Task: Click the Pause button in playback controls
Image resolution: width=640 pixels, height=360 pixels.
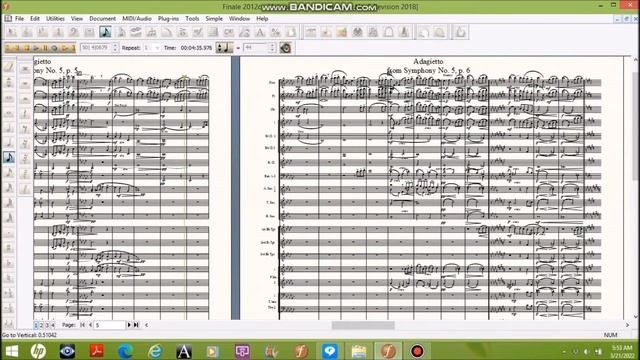Action: point(45,48)
